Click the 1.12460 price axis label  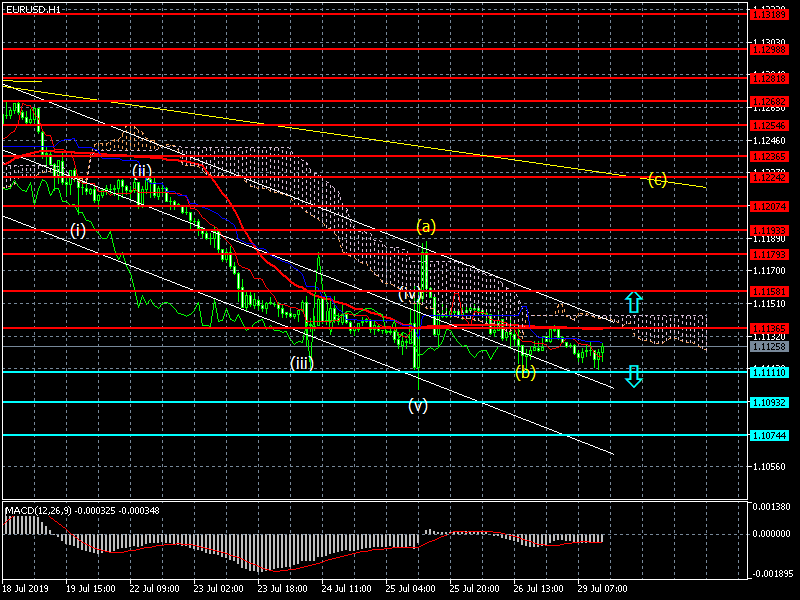pyautogui.click(x=769, y=140)
